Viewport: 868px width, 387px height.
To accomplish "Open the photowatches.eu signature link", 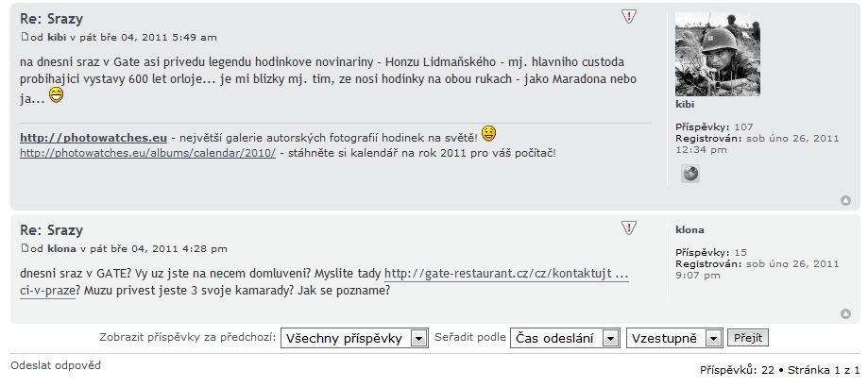I will 94,137.
